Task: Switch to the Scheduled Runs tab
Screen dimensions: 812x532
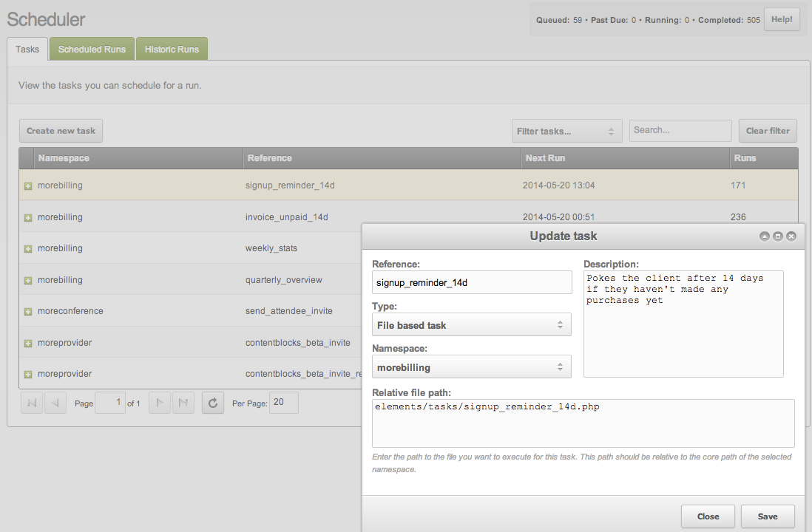Action: click(92, 50)
